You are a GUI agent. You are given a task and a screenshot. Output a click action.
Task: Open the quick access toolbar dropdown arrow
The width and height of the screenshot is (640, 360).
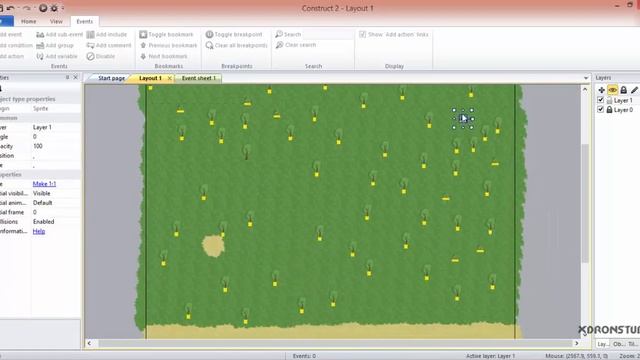coord(63,8)
